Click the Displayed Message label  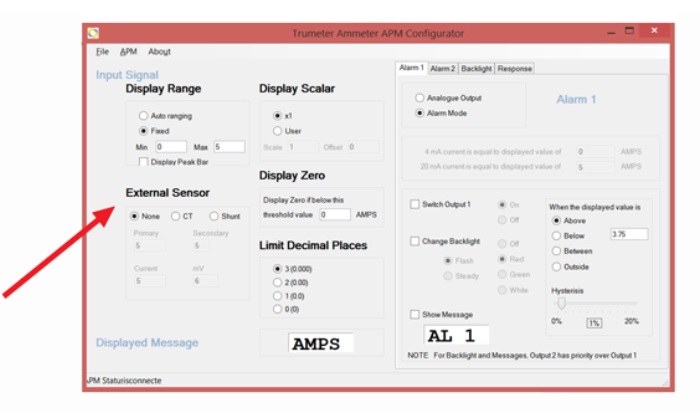coord(147,343)
